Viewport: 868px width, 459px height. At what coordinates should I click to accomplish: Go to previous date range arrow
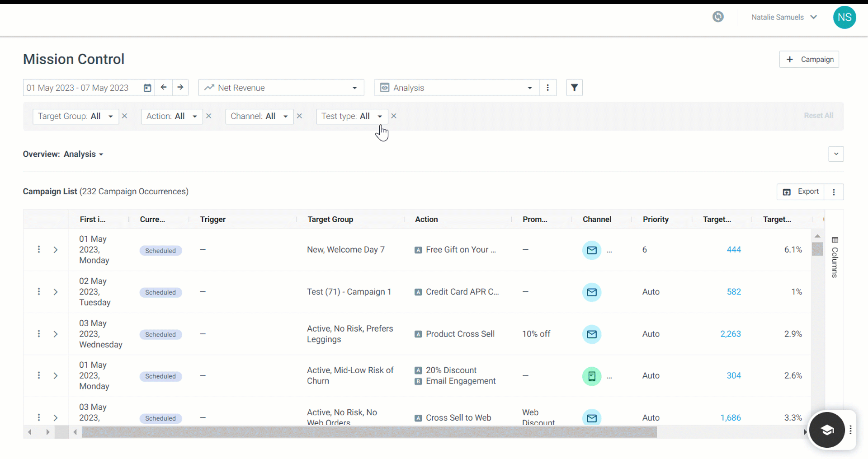[164, 87]
